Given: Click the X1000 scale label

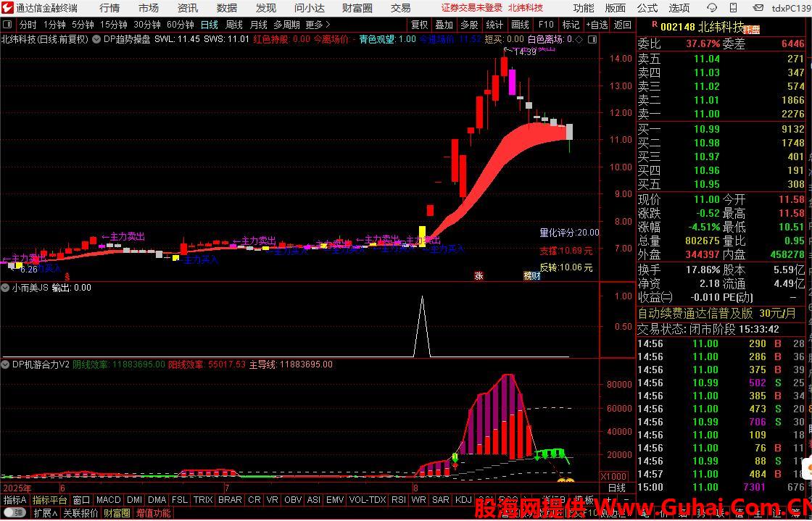Looking at the screenshot, I should (x=613, y=477).
